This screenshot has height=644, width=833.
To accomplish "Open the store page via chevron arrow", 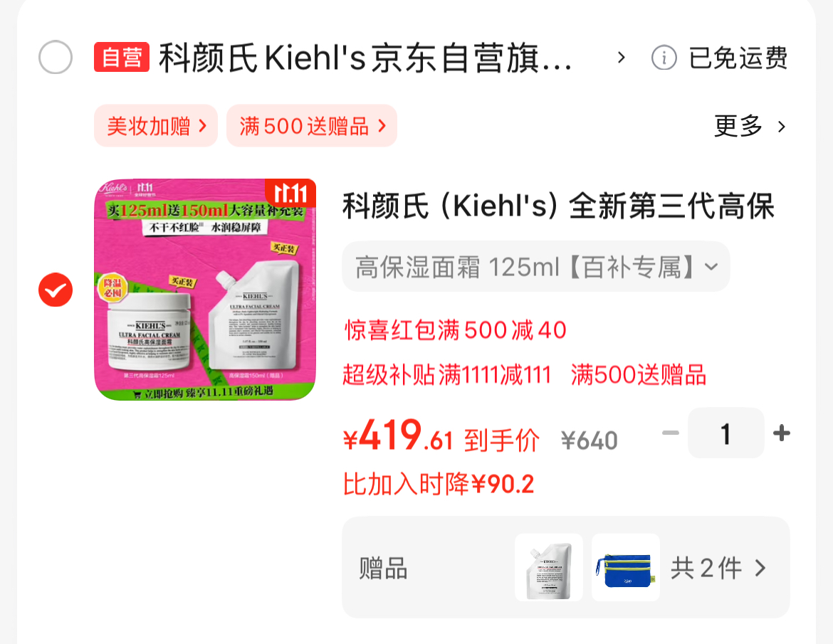I will click(x=621, y=58).
